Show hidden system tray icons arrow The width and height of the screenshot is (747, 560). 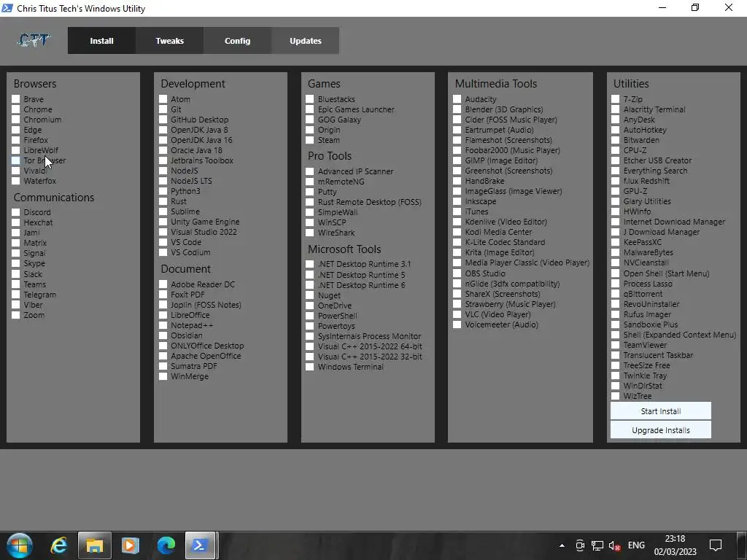click(562, 545)
